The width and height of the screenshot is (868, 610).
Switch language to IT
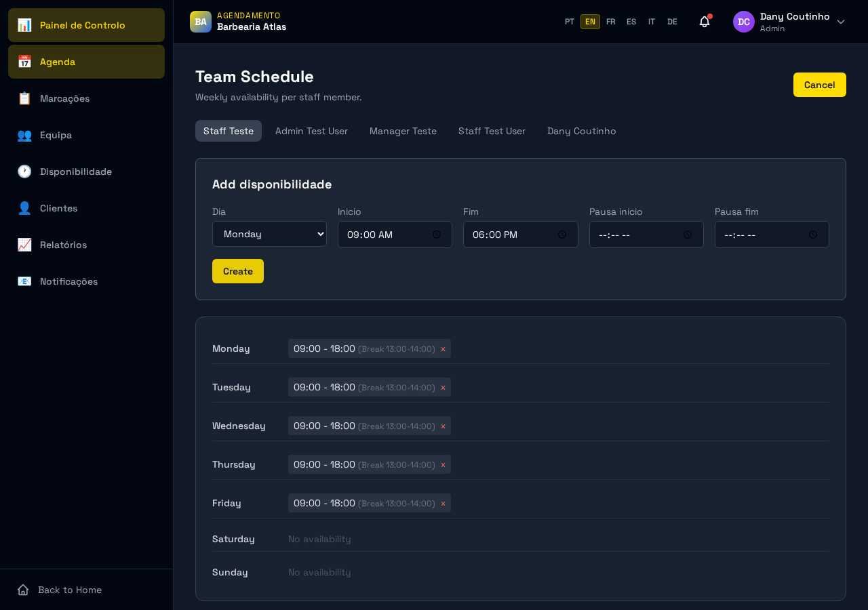[x=652, y=22]
